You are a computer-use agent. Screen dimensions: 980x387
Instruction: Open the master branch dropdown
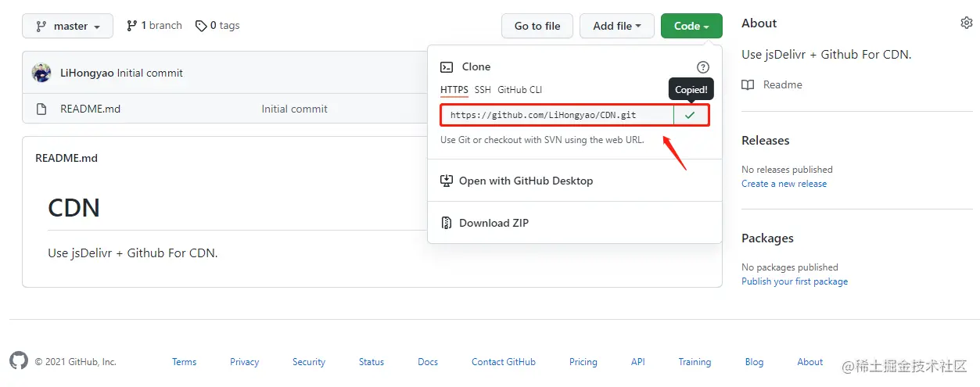tap(67, 26)
